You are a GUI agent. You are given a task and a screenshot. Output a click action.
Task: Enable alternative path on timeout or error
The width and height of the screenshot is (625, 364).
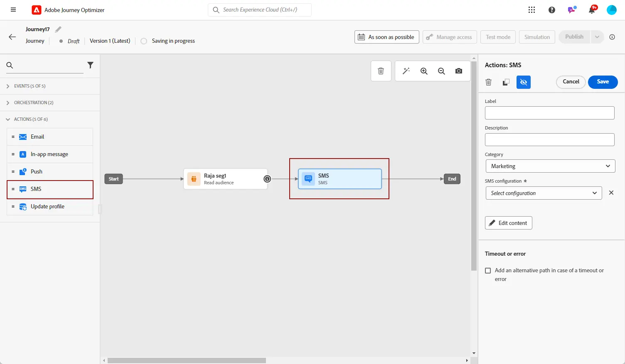(x=488, y=271)
